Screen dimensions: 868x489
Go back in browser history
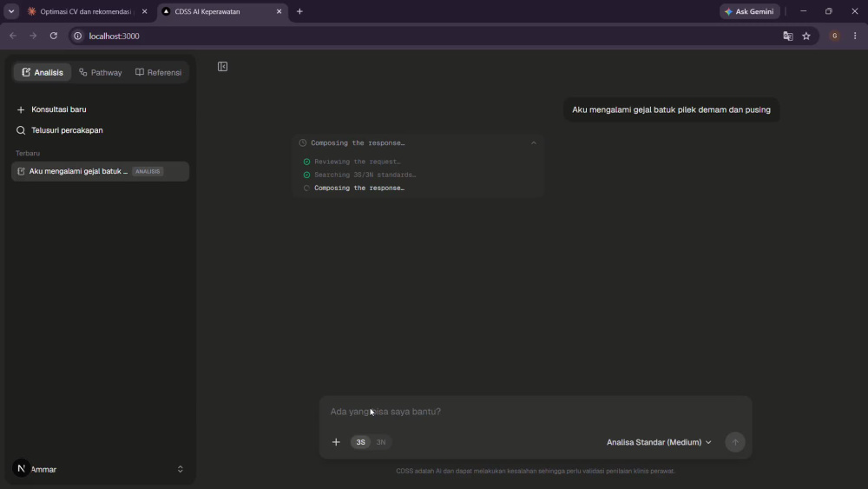13,36
